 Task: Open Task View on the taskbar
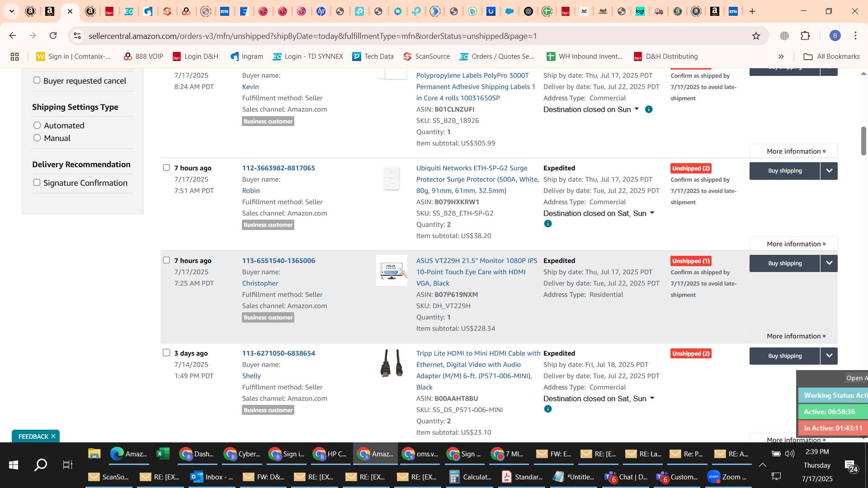[x=67, y=465]
